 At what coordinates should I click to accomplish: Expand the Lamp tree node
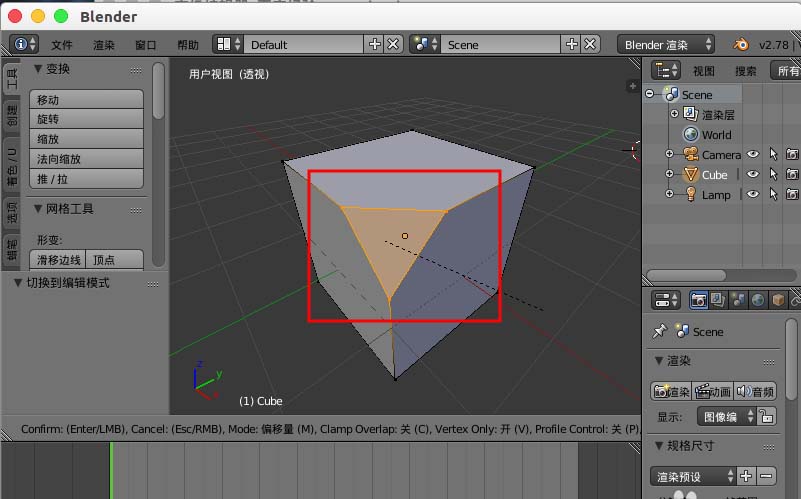pyautogui.click(x=669, y=194)
